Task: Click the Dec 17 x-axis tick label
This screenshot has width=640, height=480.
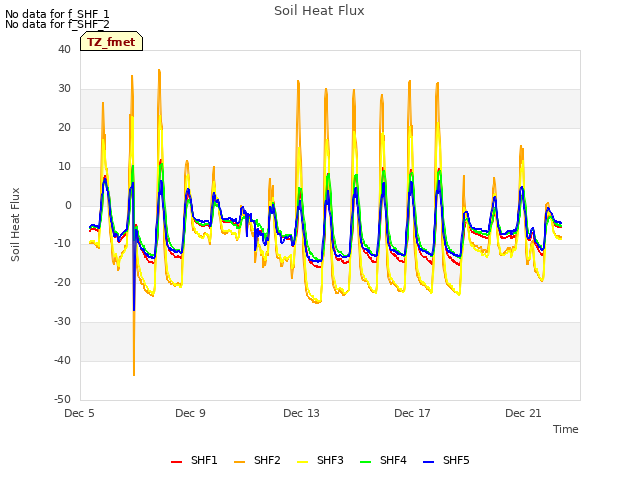Action: [x=412, y=413]
